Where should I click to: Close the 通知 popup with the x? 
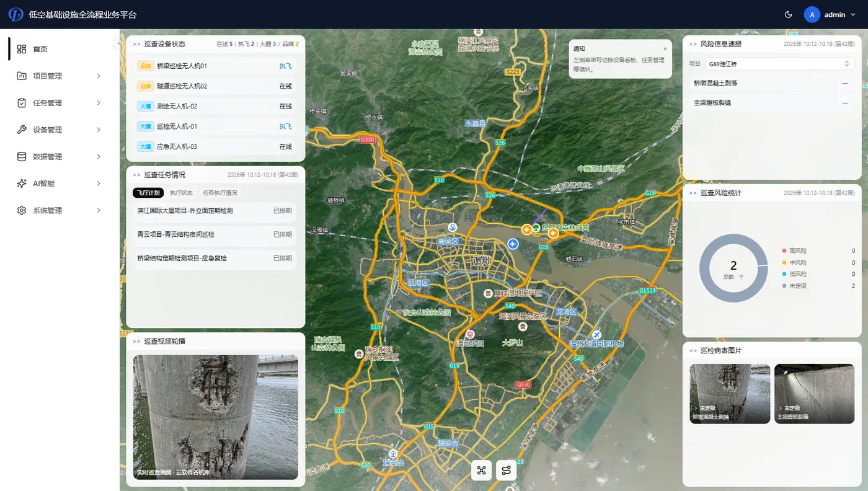pos(665,48)
